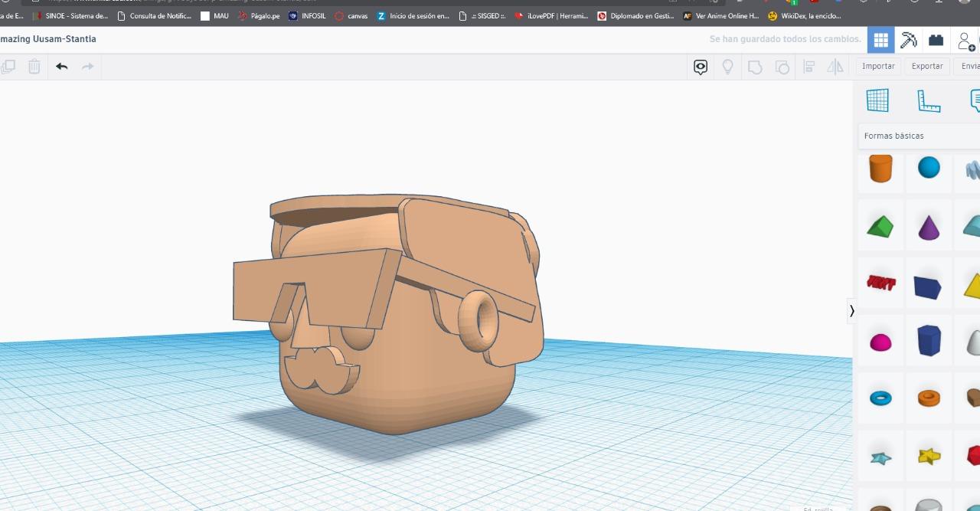Pick the light blue star shape

coord(880,458)
